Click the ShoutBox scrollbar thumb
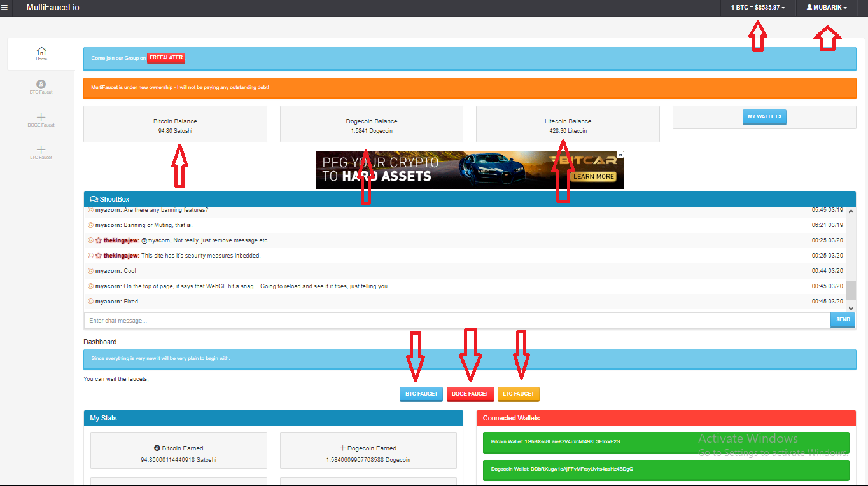Viewport: 868px width, 486px height. click(x=851, y=290)
